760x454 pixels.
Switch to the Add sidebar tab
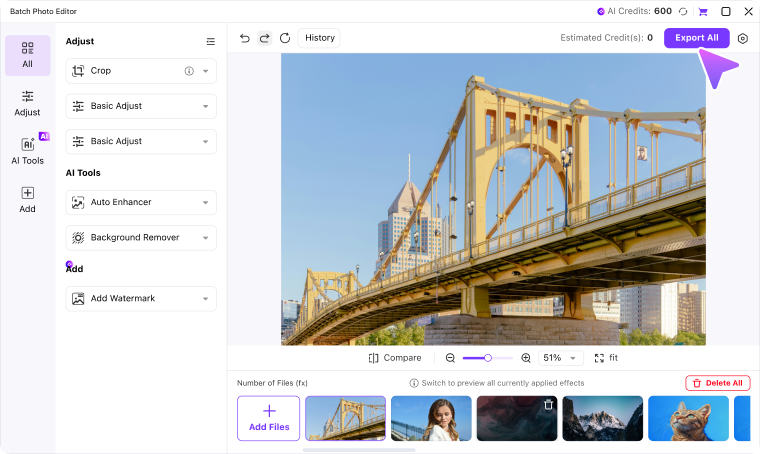(28, 200)
